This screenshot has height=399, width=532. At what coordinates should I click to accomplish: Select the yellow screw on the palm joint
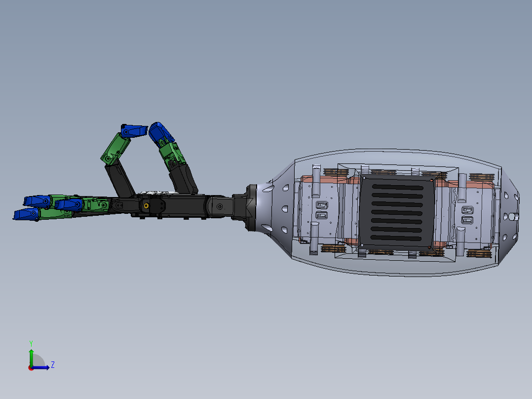[x=146, y=206]
